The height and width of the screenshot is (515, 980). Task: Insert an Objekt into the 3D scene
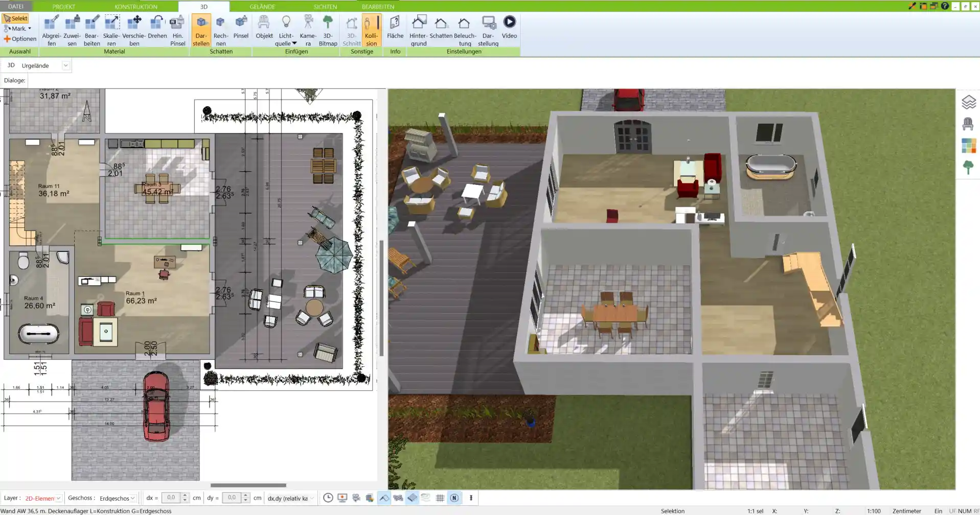tap(264, 27)
